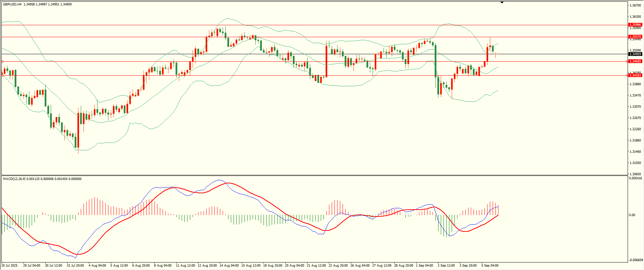Viewport: 644px width, 270px height.
Task: Click the -0.006609 value on MACD scale
Action: click(635, 260)
